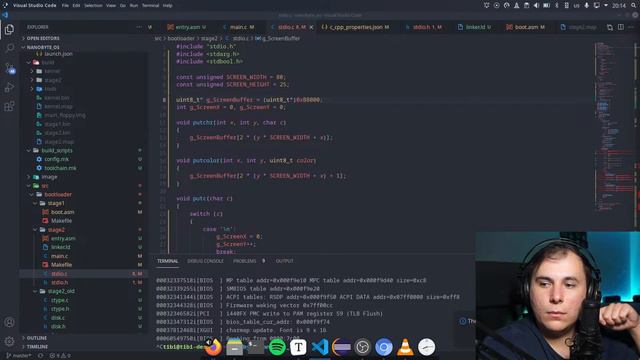The width and height of the screenshot is (640, 360).
Task: Open Chromium from the dock
Action: tap(384, 347)
